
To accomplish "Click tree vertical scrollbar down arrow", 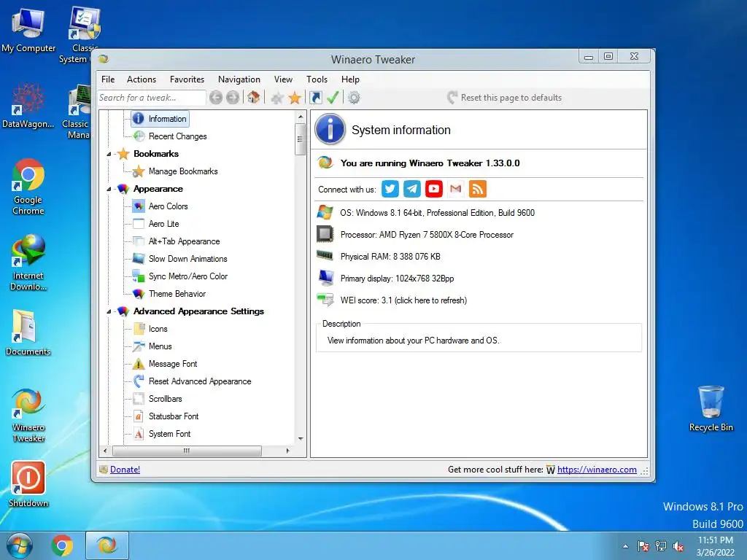I will click(301, 438).
